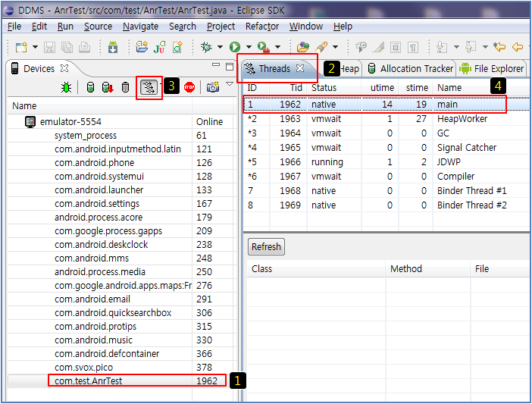Select the emulator-5554 device
This screenshot has height=404, width=532.
pyautogui.click(x=121, y=121)
